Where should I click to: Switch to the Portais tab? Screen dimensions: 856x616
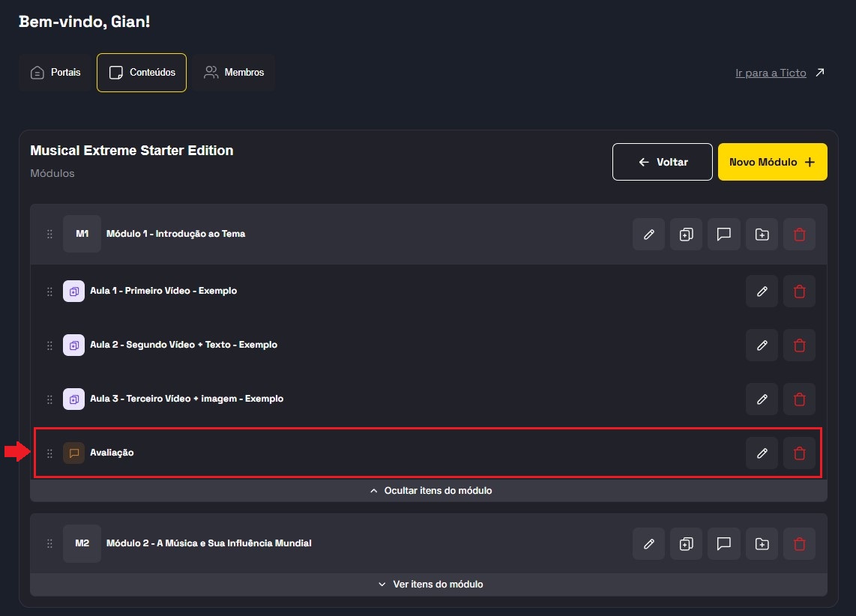[55, 73]
